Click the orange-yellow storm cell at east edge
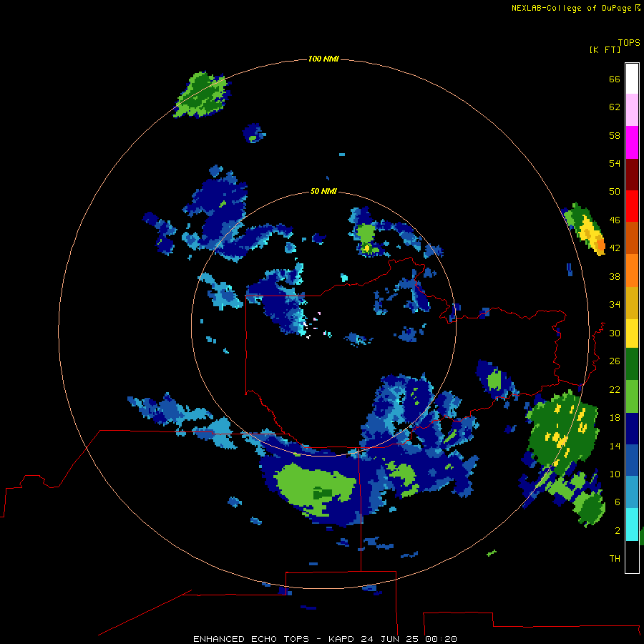The image size is (644, 644). coord(585,229)
